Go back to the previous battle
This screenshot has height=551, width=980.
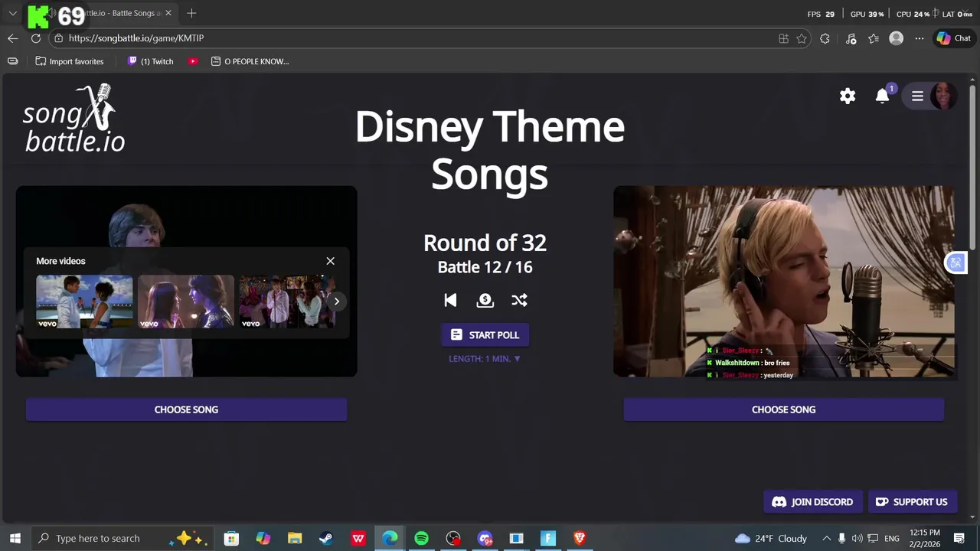[450, 300]
